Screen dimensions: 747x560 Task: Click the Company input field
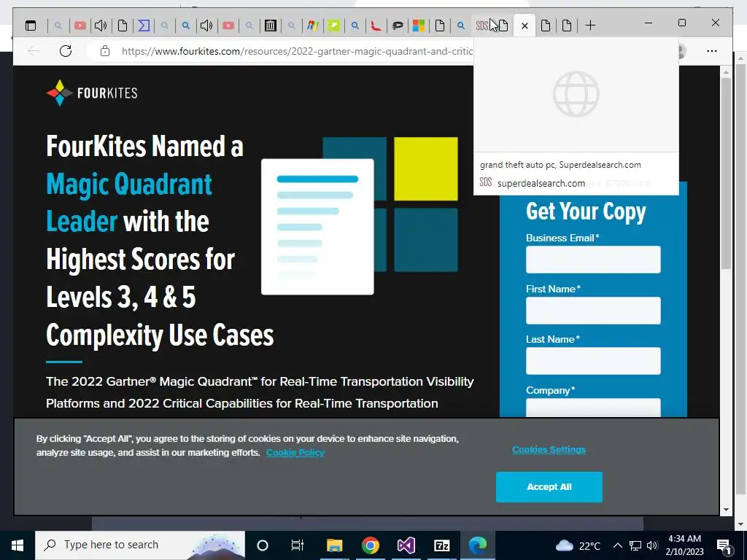[593, 408]
